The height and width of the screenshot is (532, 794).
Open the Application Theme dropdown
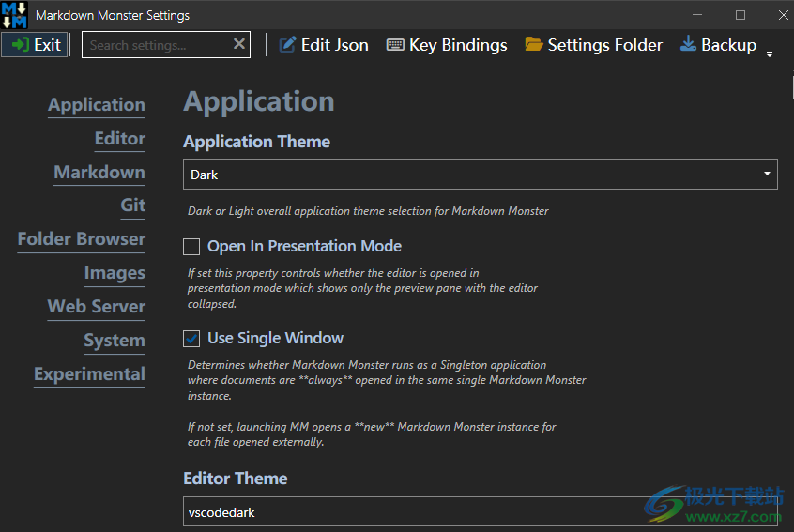pyautogui.click(x=480, y=175)
